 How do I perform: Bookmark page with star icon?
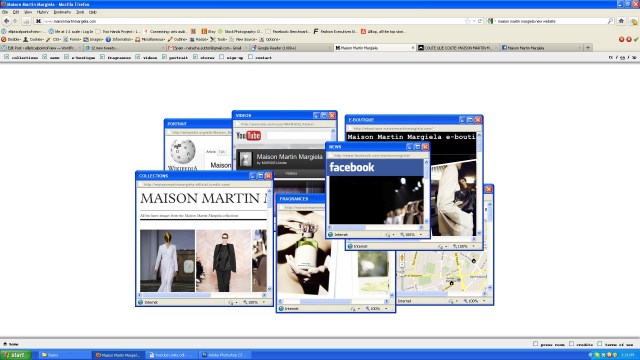tap(468, 21)
